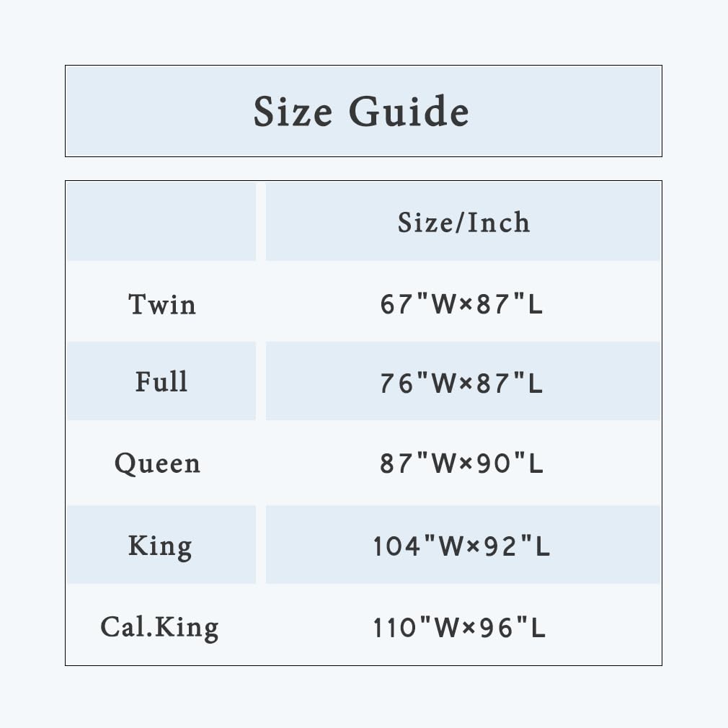
Task: Select the 104"W×92"L dimensions cell
Action: coord(463,545)
